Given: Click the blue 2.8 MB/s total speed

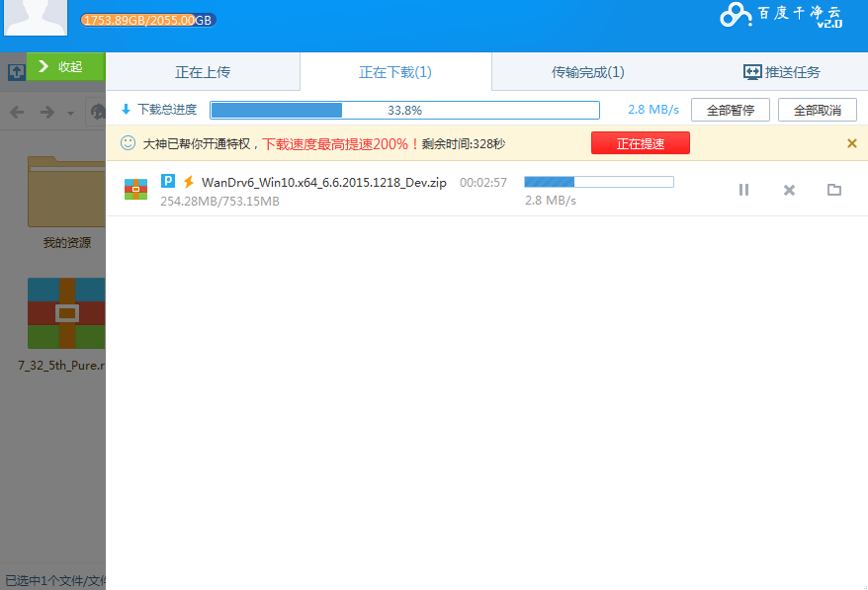Looking at the screenshot, I should point(653,110).
